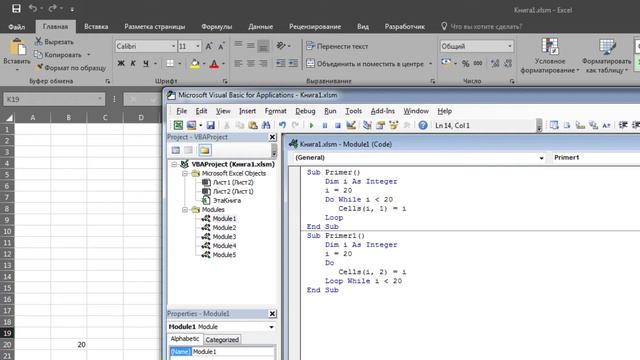This screenshot has height=360, width=640.
Task: Click Merge and Center (Объединить и поместить в центре)
Action: pos(365,64)
